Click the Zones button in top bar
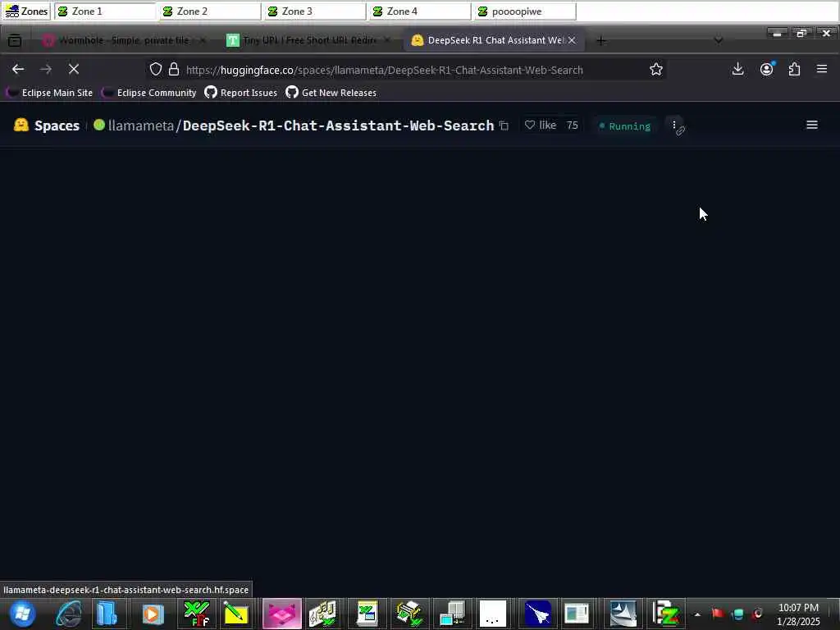Screen dimensions: 840x630 tap(26, 11)
